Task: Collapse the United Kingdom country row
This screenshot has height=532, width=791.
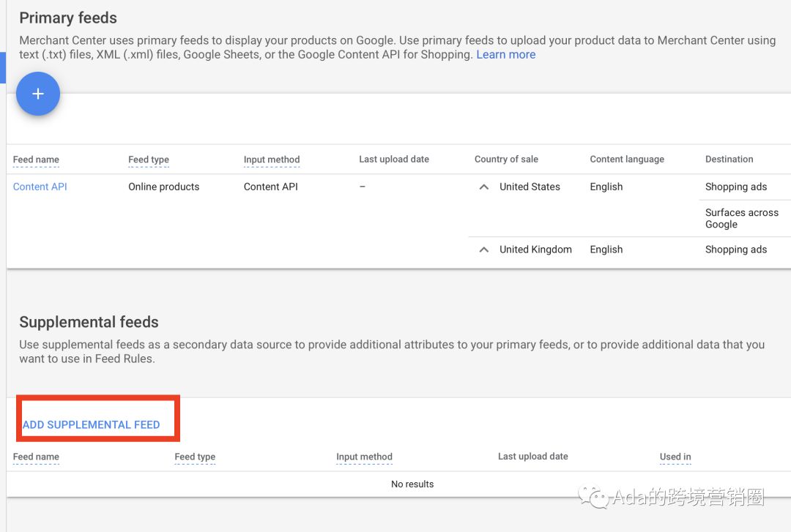Action: 483,250
